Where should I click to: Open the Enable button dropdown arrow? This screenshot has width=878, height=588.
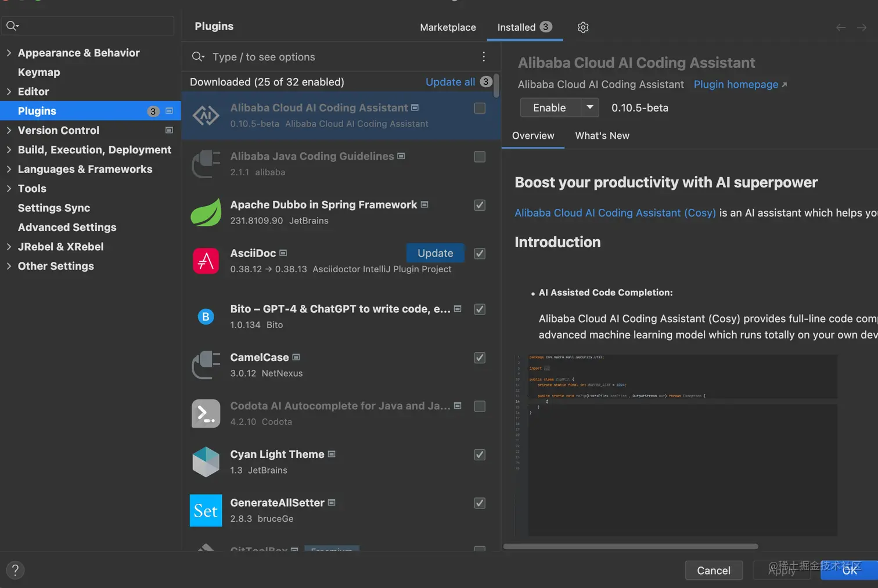coord(590,107)
